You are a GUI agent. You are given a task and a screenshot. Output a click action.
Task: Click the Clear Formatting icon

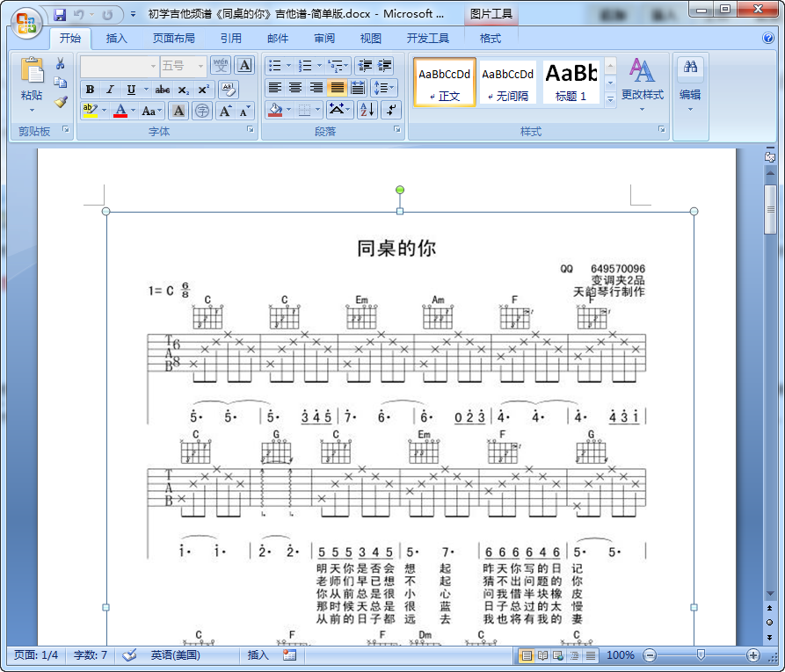coord(227,91)
